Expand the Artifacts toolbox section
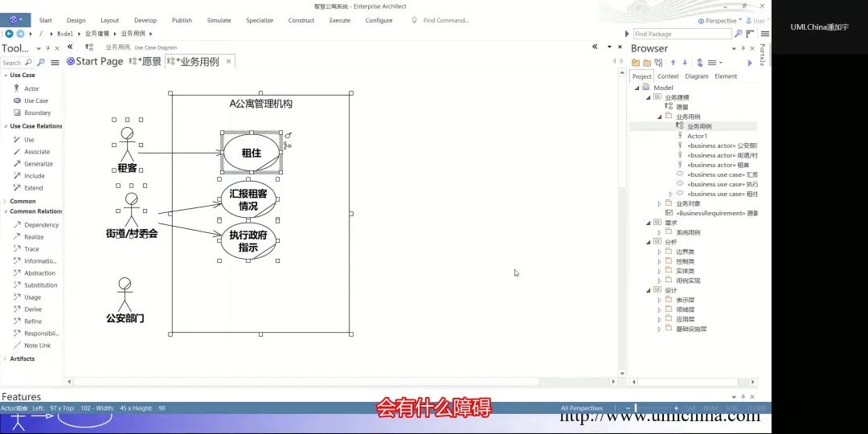868x434 pixels. click(6, 358)
